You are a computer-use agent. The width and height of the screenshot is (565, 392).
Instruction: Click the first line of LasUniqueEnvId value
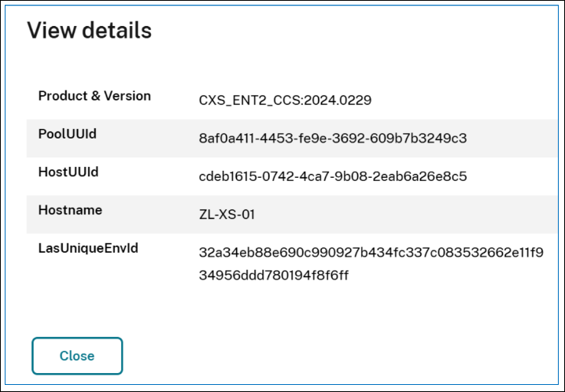click(371, 253)
